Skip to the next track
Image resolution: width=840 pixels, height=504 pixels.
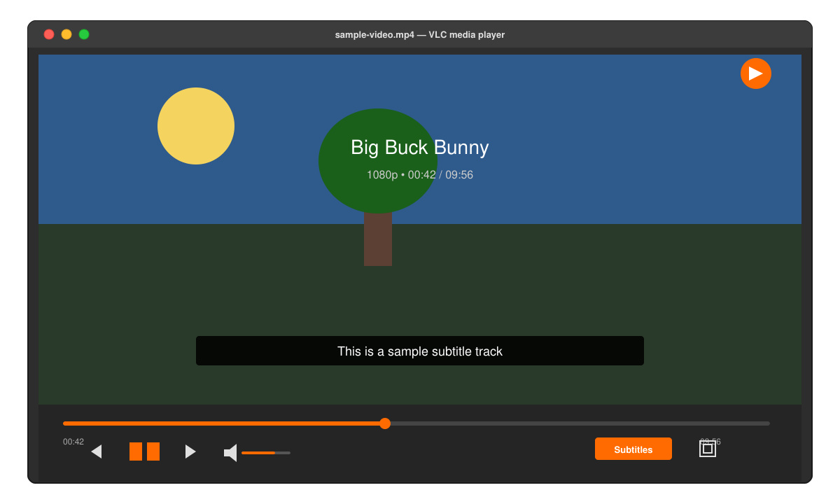190,451
